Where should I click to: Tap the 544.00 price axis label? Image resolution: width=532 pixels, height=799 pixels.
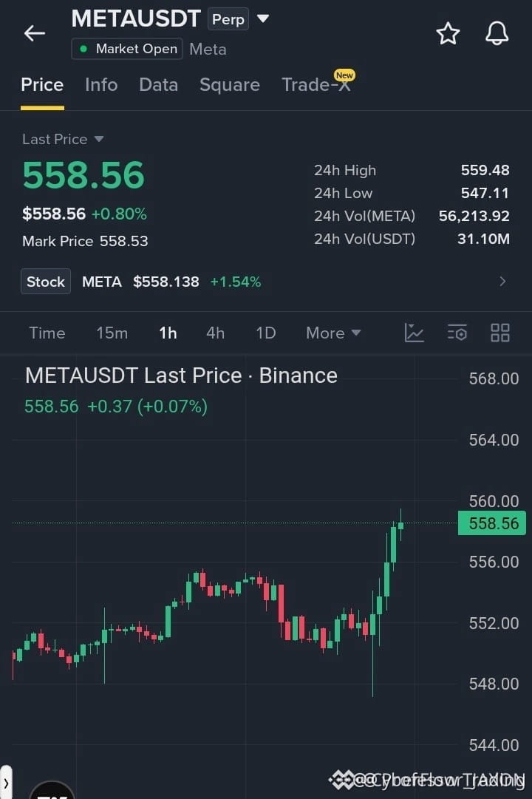tap(494, 745)
